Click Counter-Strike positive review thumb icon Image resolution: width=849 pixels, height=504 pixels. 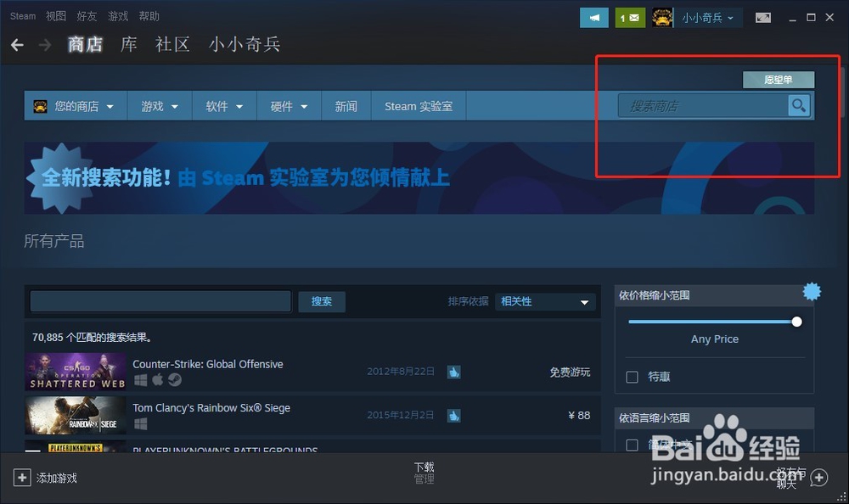pyautogui.click(x=453, y=372)
